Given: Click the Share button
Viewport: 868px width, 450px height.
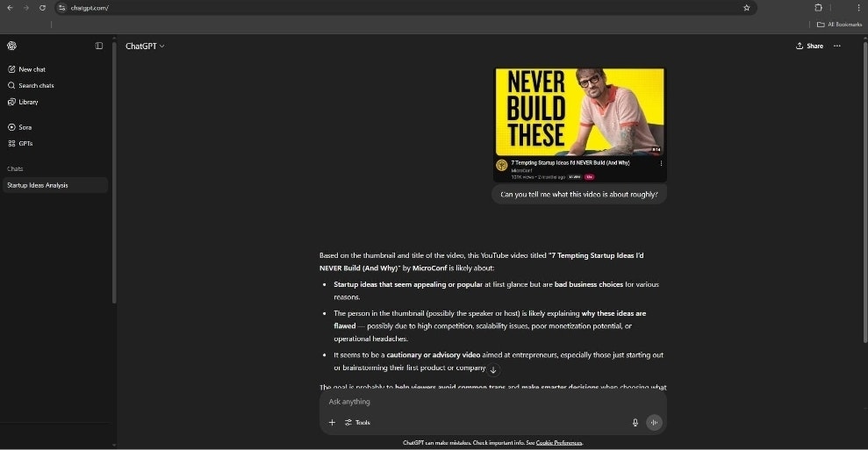Looking at the screenshot, I should point(809,46).
